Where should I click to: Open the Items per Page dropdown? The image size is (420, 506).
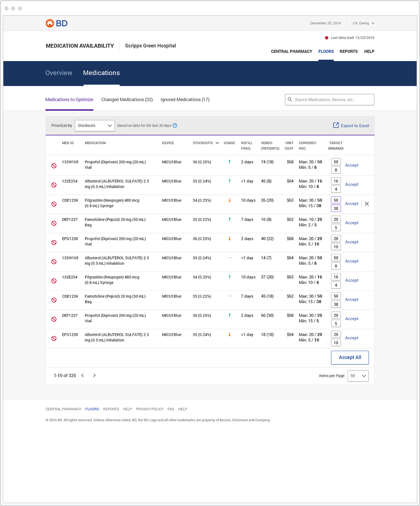coord(358,376)
